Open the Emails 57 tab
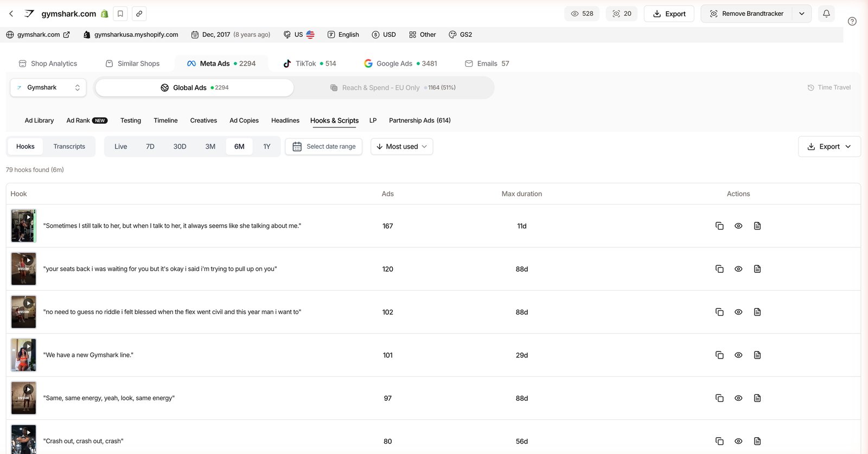 [x=487, y=63]
